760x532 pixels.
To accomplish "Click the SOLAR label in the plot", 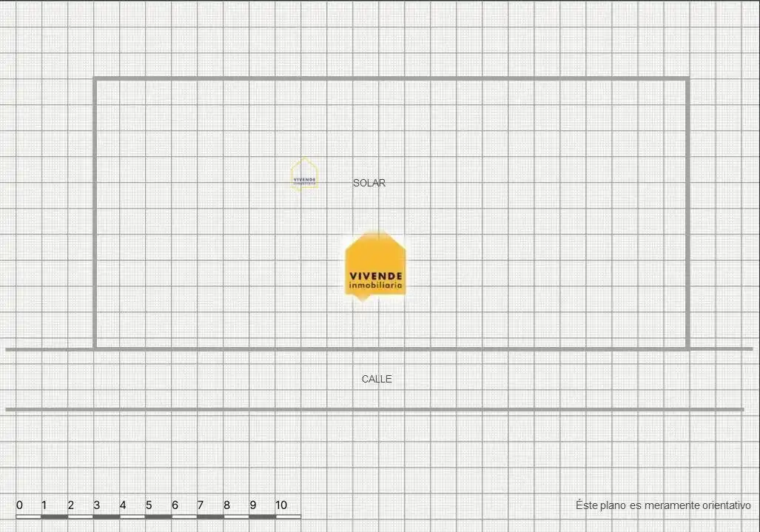I will click(369, 183).
